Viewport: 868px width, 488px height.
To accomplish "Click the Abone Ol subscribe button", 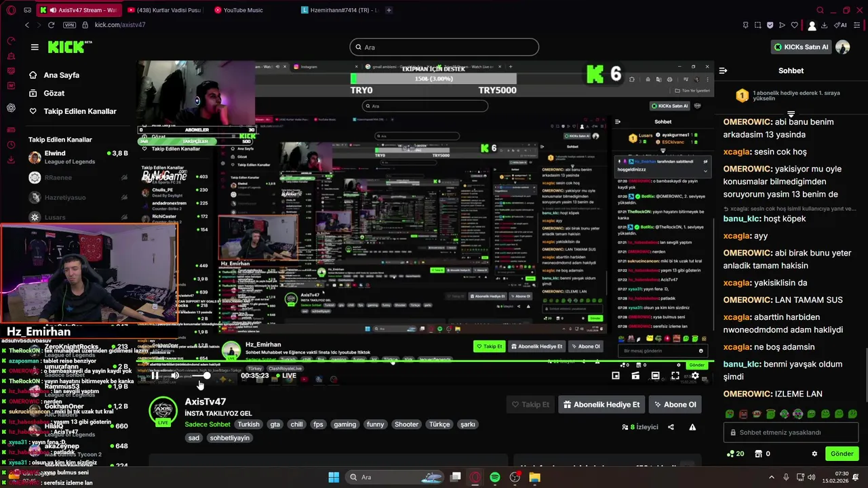I will click(x=675, y=405).
